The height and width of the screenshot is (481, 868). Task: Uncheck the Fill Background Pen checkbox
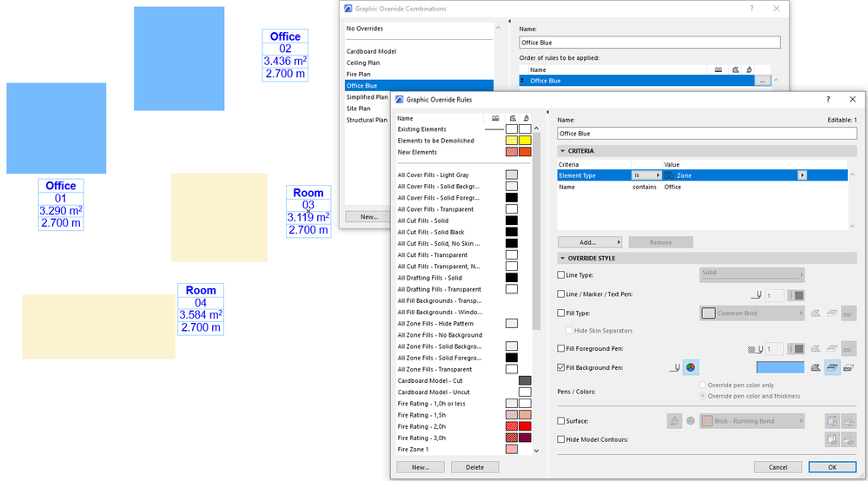click(560, 367)
